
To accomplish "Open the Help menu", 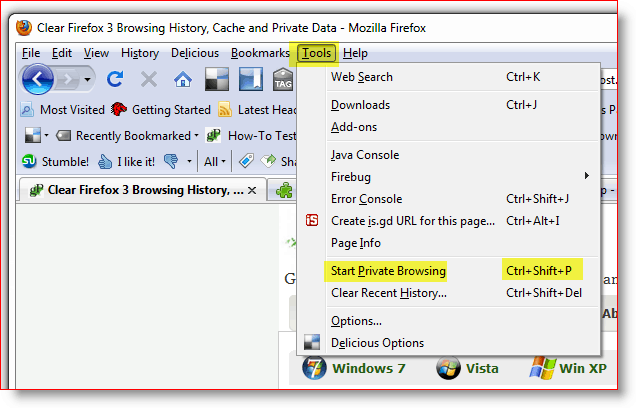I will [355, 53].
